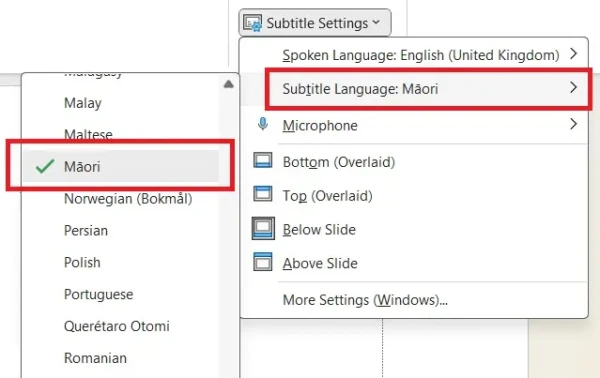600x378 pixels.
Task: Click the language list scroll-up arrow
Action: click(x=228, y=84)
